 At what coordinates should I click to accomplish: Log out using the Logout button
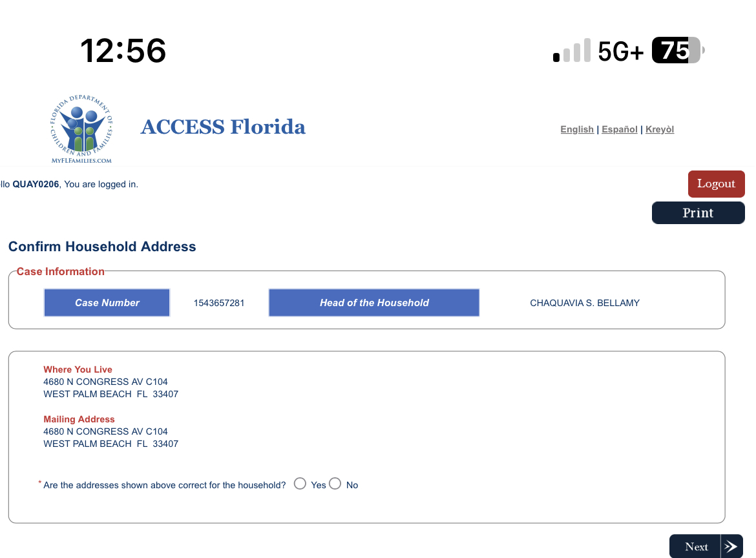click(716, 183)
